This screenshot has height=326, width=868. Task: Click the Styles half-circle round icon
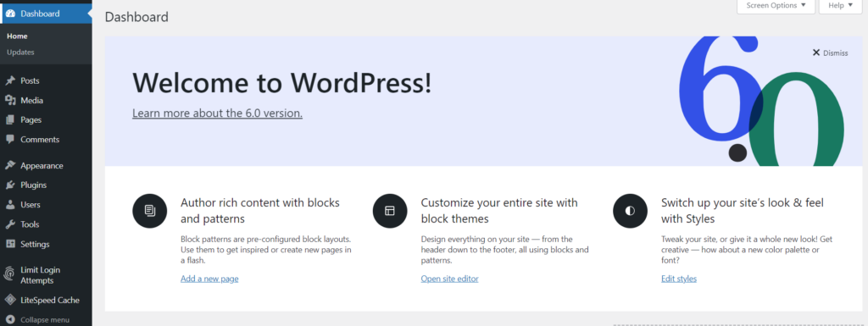click(630, 211)
